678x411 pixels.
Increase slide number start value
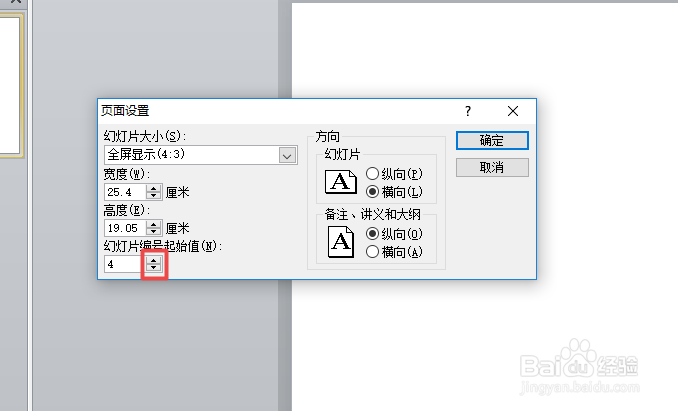[x=154, y=261]
